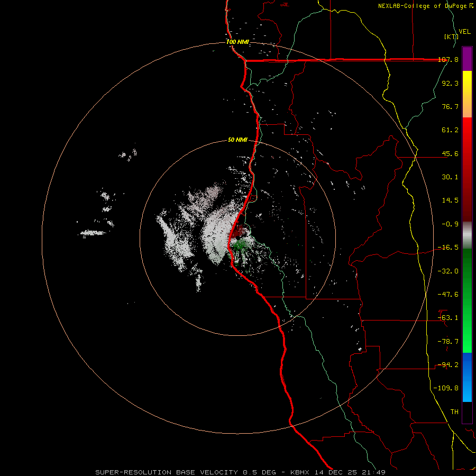This screenshot has width=476, height=476.
Task: Click the 45.6 legend value
Action: tap(450, 153)
